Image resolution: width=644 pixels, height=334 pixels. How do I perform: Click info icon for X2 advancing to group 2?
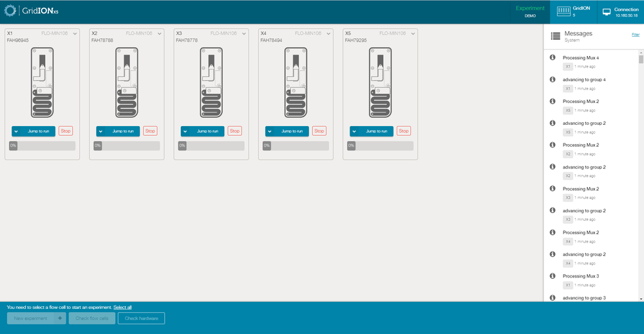tap(553, 167)
